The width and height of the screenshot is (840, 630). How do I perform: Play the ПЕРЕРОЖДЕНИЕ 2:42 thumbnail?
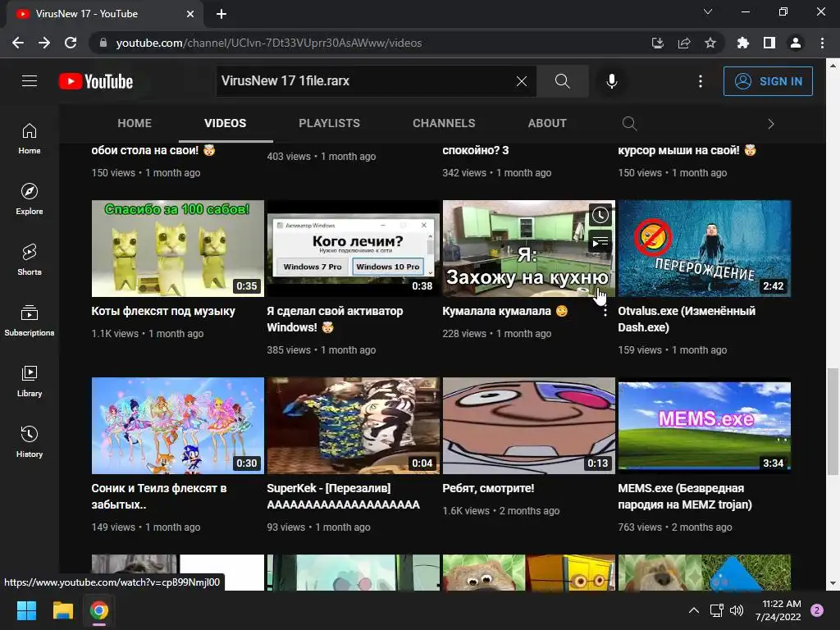point(705,249)
